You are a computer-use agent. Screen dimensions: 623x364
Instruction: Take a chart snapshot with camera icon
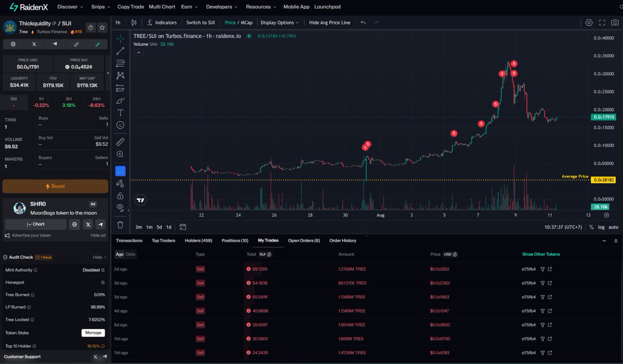point(615,22)
